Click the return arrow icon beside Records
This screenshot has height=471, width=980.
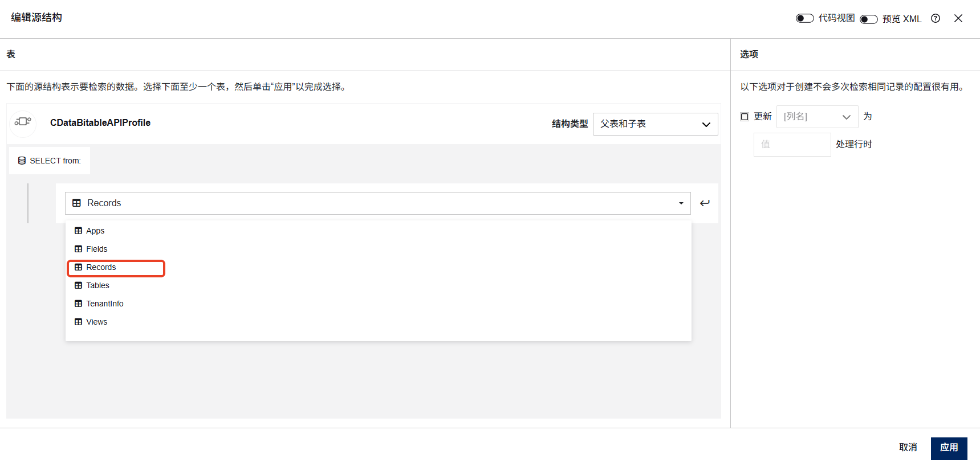coord(705,203)
